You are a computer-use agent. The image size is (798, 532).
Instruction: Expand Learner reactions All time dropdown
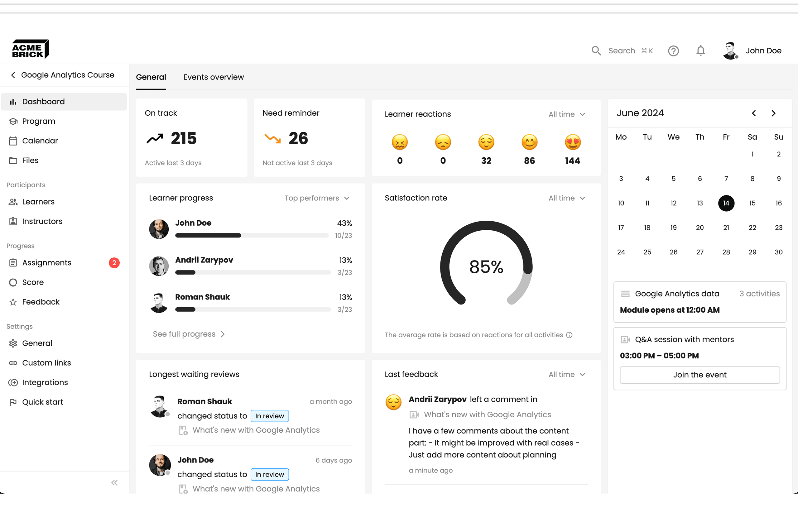click(567, 114)
